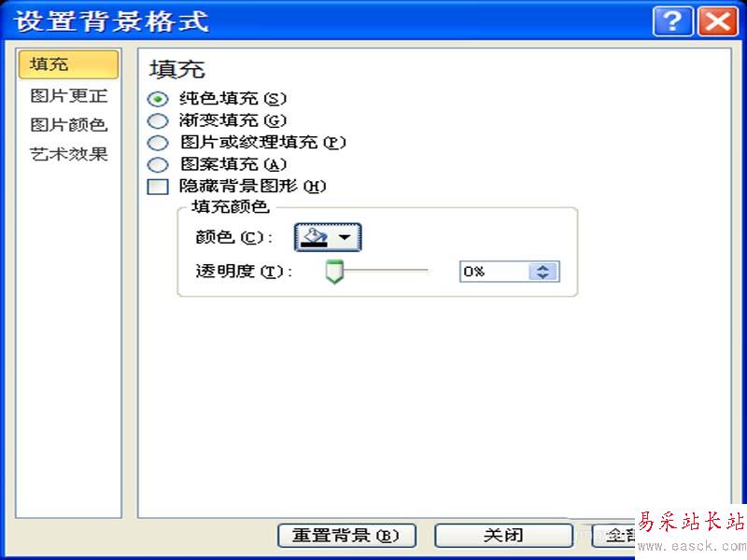Open the 图片颜色 sidebar tab

point(68,125)
